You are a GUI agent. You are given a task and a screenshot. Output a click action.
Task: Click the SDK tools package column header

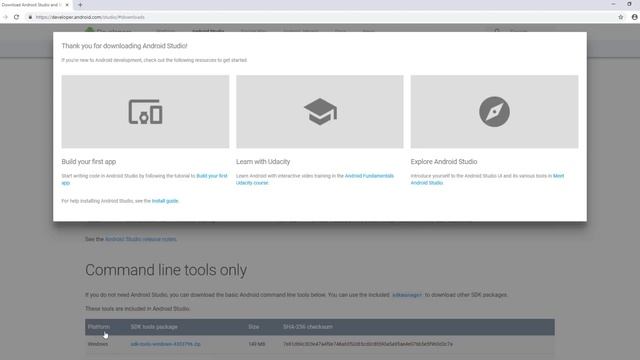point(154,327)
